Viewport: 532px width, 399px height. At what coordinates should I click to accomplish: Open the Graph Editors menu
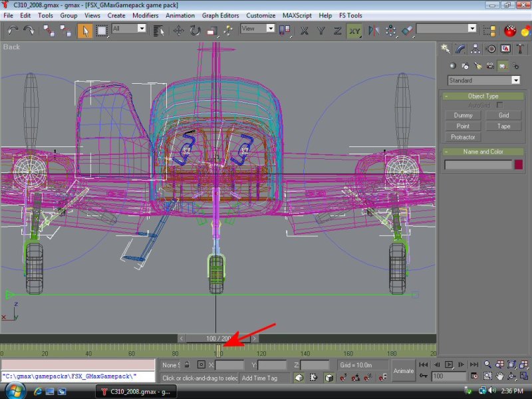[x=221, y=15]
